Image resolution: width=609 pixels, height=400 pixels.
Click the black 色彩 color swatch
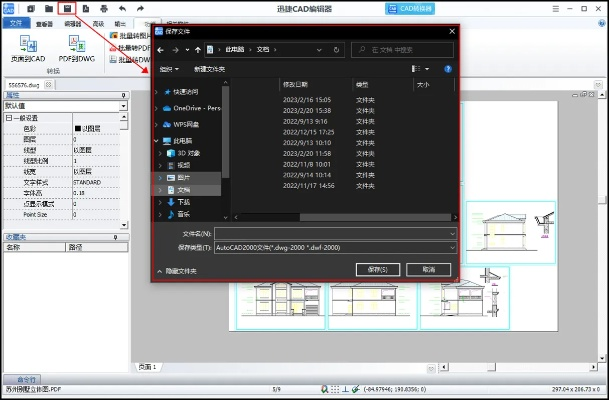[78, 128]
